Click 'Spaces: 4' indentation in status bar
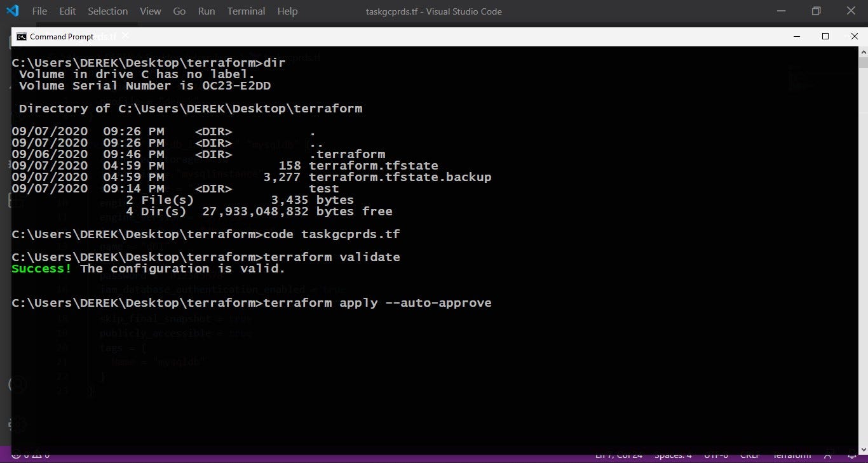Image resolution: width=868 pixels, height=463 pixels. 673,455
